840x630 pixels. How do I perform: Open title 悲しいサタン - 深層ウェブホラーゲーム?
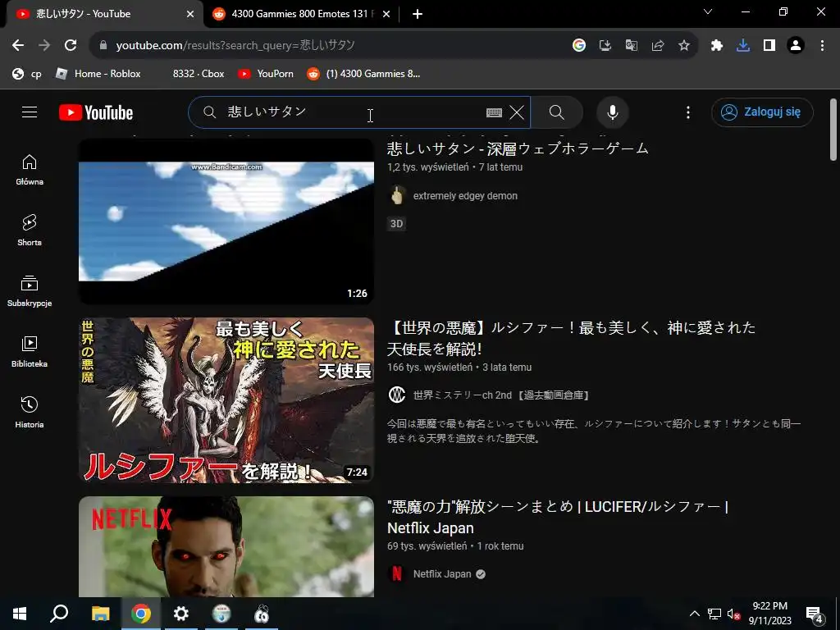coord(518,148)
